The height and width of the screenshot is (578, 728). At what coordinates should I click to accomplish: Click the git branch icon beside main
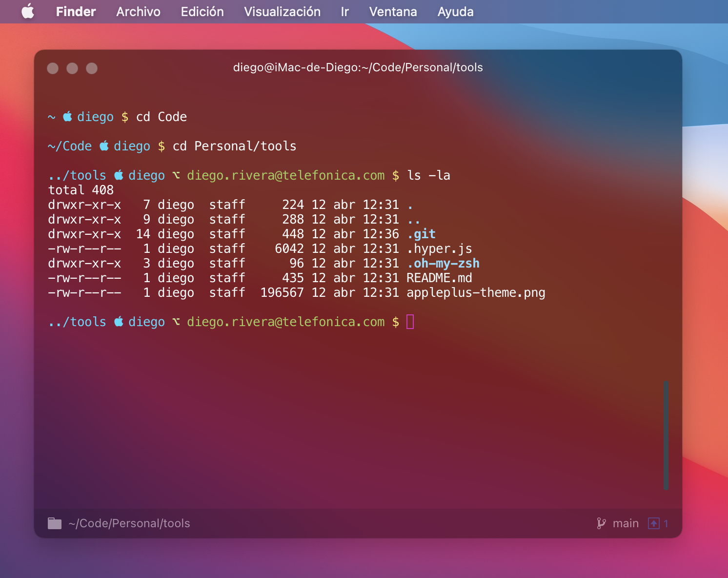[601, 523]
